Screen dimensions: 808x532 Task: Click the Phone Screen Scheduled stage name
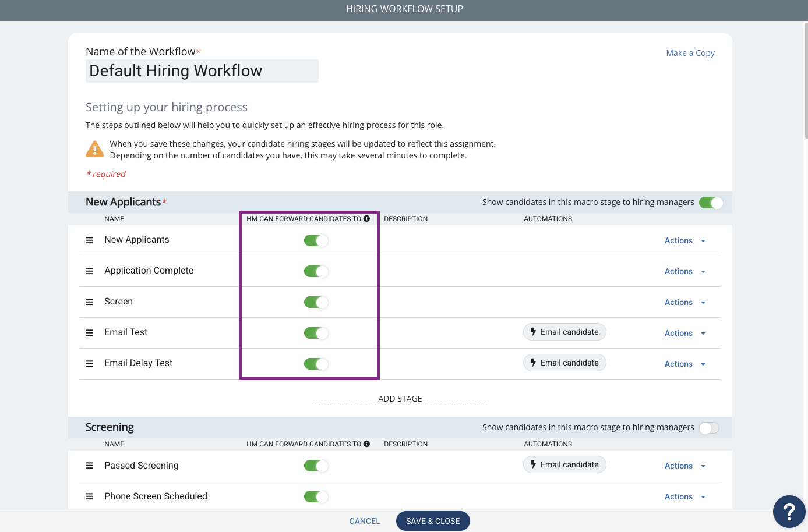pos(156,496)
